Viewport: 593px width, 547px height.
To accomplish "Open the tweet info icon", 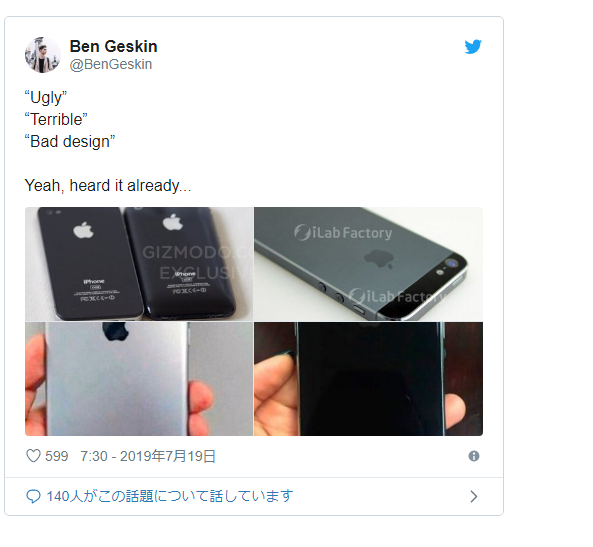I will pos(473,456).
